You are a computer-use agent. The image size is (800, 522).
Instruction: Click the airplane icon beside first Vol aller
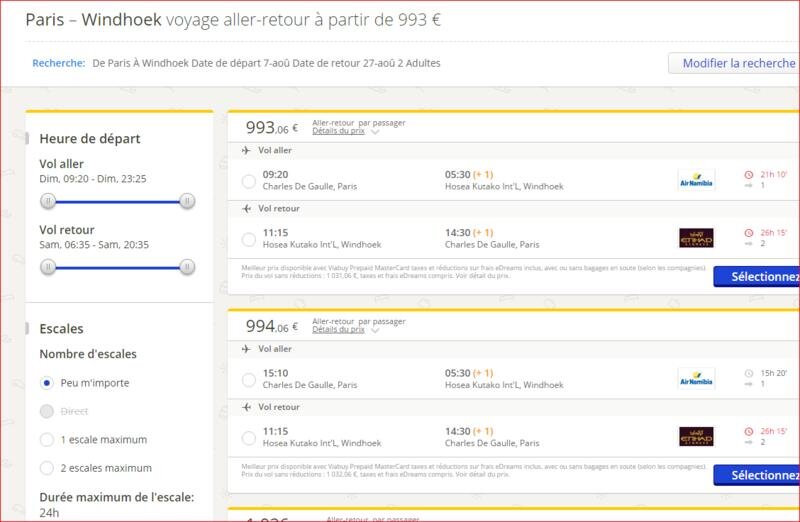247,150
